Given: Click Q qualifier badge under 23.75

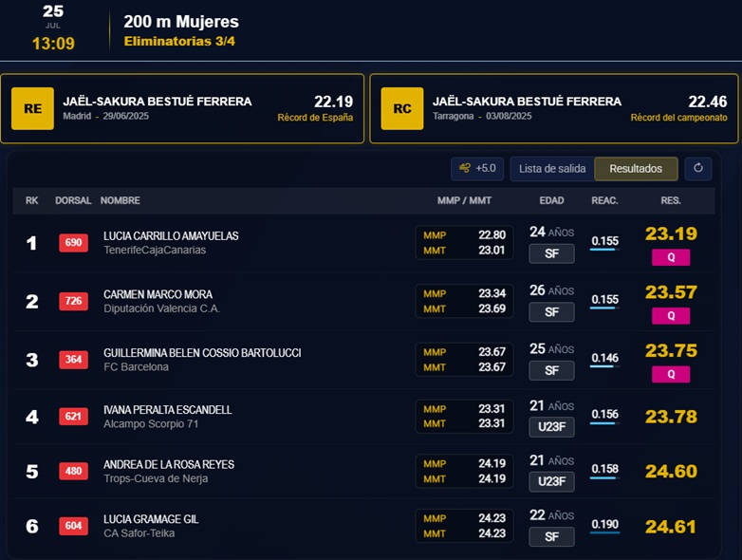Looking at the screenshot, I should pyautogui.click(x=671, y=374).
